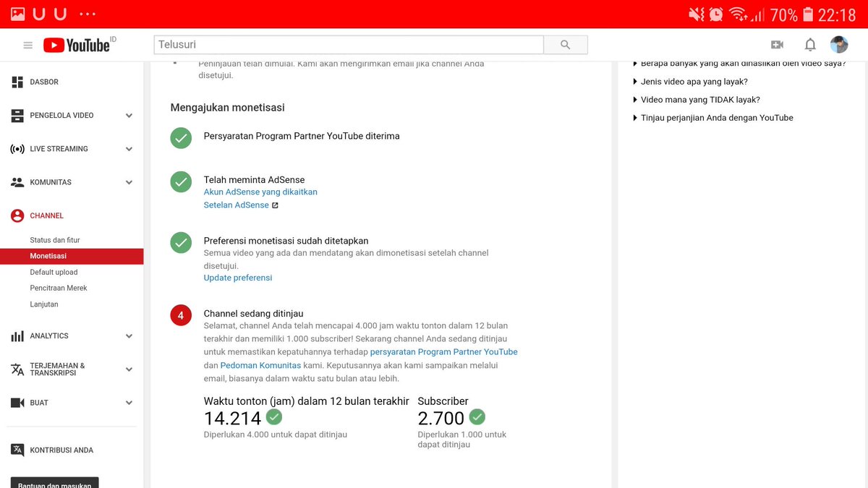Open 'persyaratan Program Partner YouTube' link

(x=444, y=352)
